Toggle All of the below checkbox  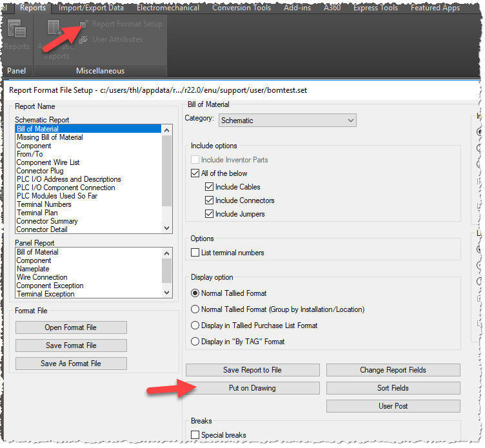point(195,173)
